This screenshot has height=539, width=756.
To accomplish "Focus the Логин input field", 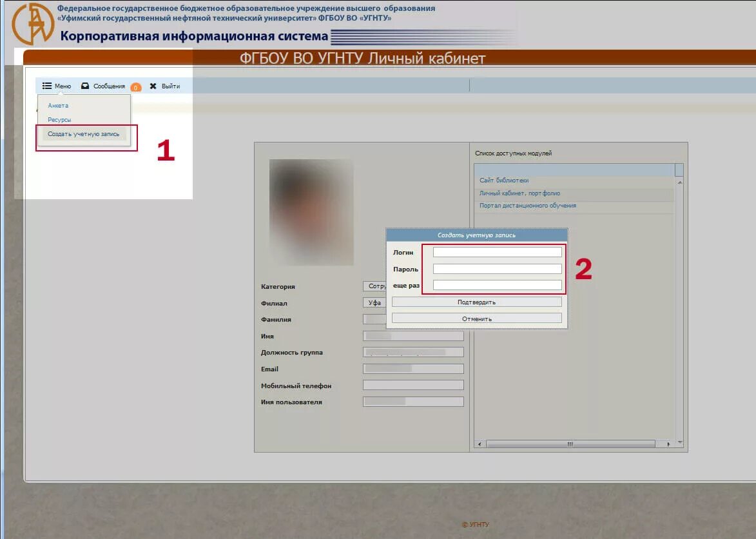I will tap(497, 252).
